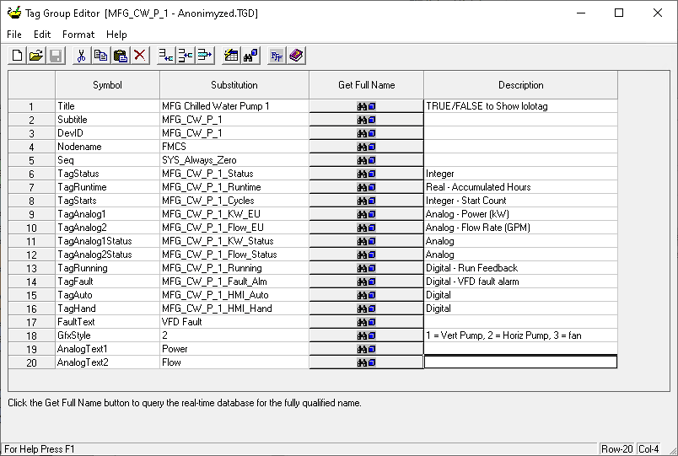This screenshot has height=456, width=678.
Task: Select row header number 1
Action: pyautogui.click(x=32, y=106)
